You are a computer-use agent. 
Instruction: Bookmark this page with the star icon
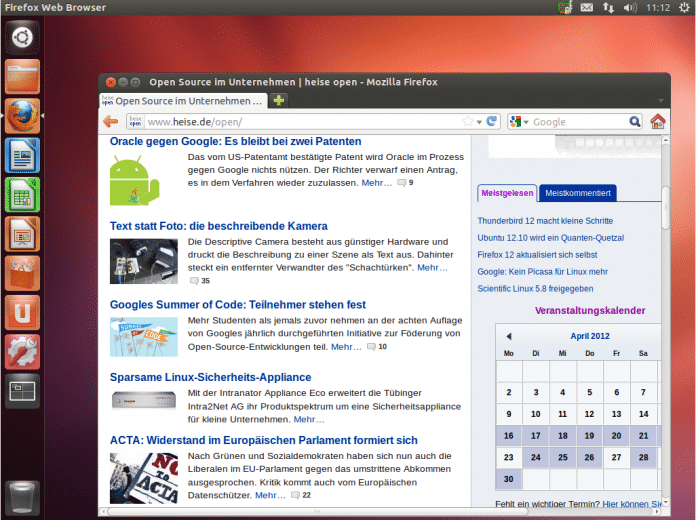(468, 122)
